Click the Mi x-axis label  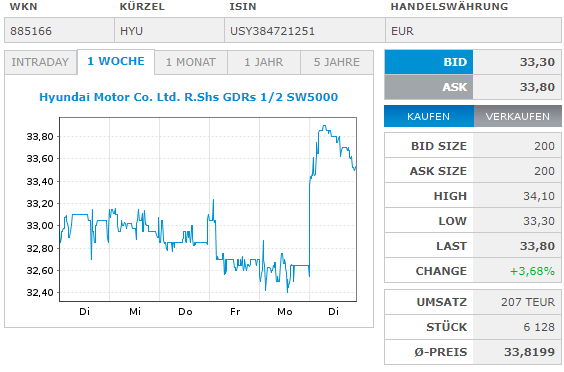tap(135, 312)
